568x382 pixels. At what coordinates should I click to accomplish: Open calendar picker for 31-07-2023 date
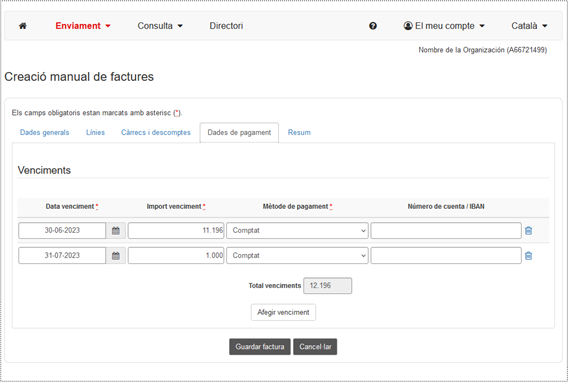tap(116, 256)
